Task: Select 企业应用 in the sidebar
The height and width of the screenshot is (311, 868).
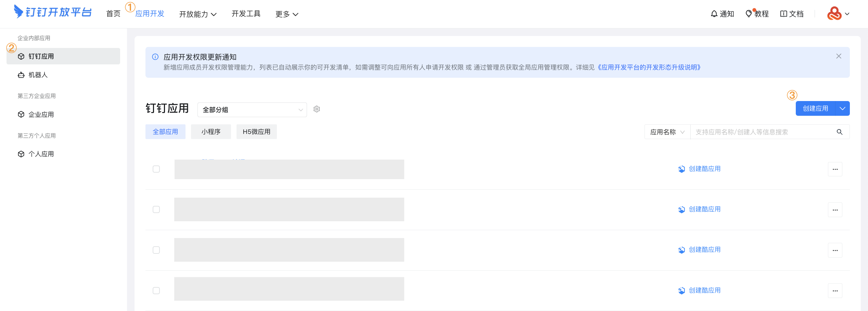Action: (x=63, y=114)
